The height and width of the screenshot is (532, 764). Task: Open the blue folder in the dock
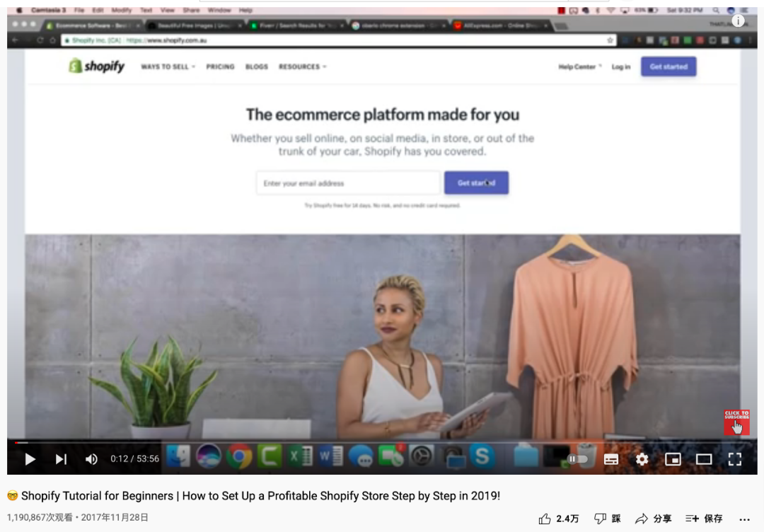tap(526, 456)
